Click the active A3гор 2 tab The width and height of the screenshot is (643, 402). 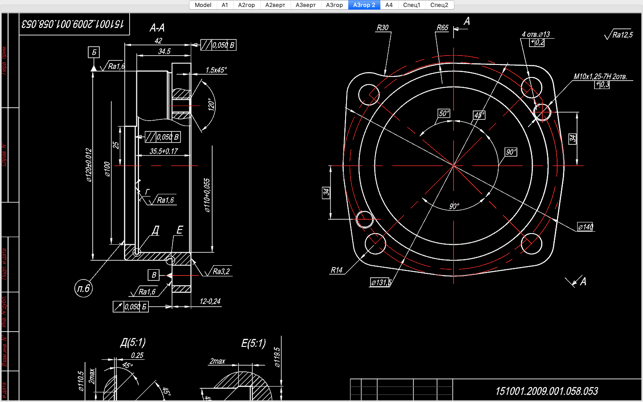(364, 5)
